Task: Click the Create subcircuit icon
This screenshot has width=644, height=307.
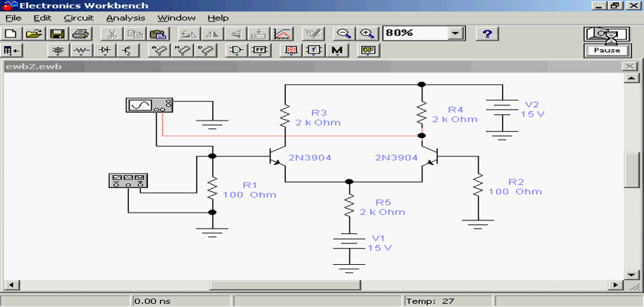Action: (x=259, y=33)
